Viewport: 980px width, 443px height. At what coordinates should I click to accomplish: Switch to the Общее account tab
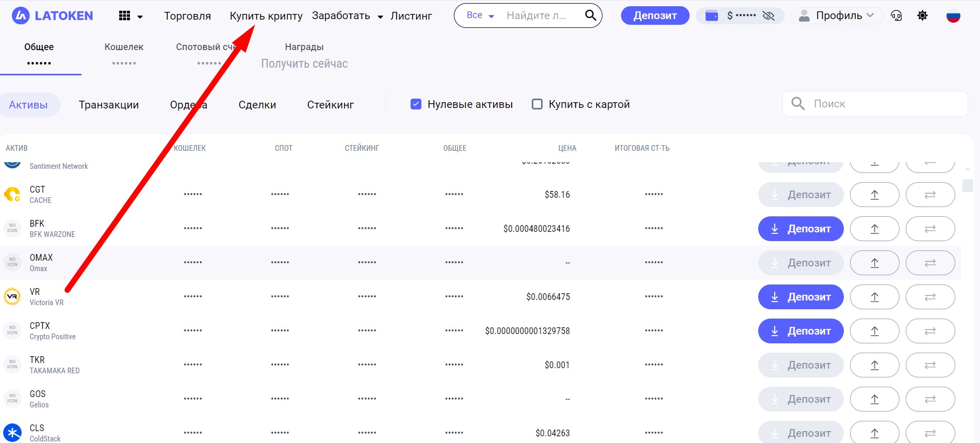tap(39, 54)
